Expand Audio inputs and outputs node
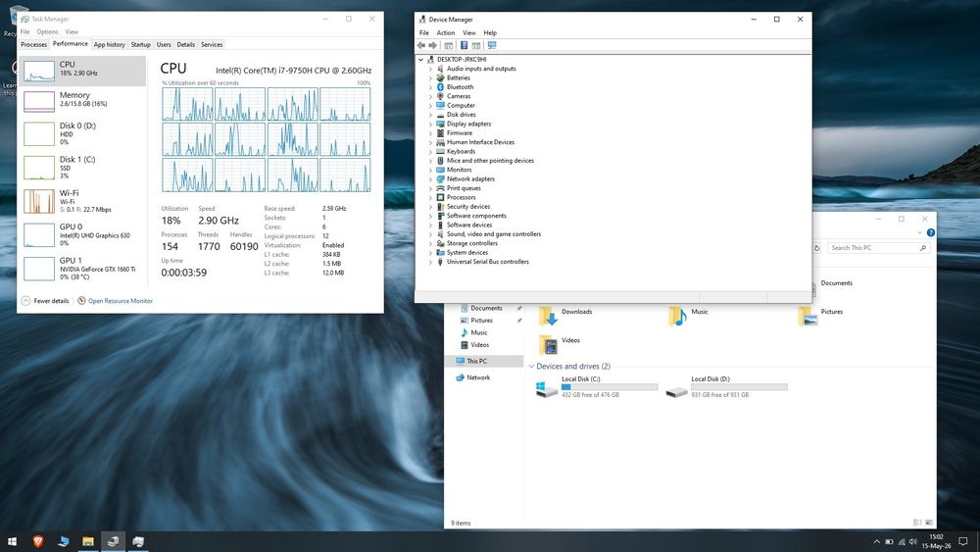 point(430,69)
